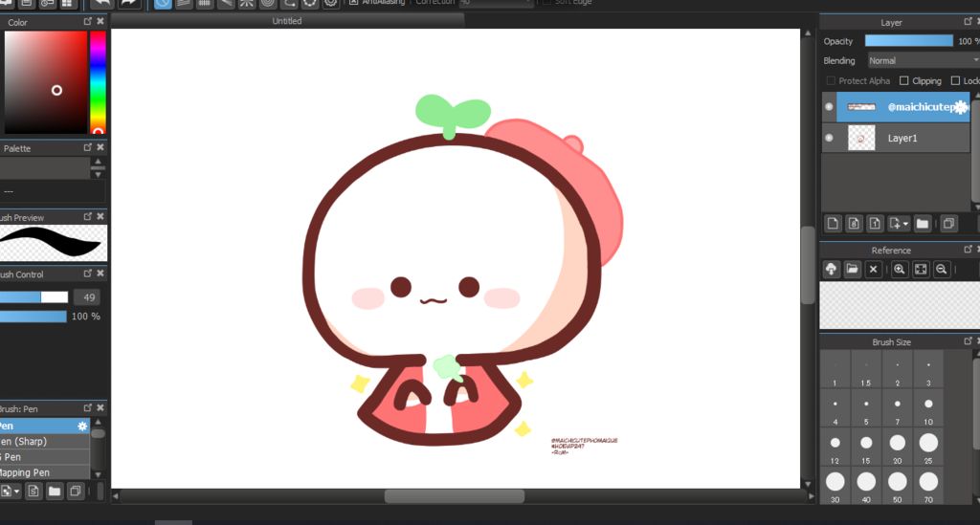Close the Palette panel
The image size is (980, 525).
100,147
